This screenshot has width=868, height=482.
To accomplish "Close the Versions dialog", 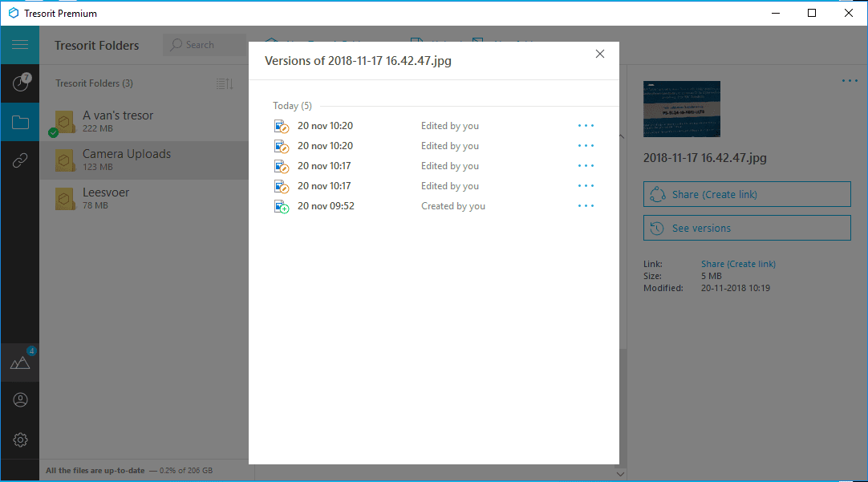I will [x=599, y=54].
